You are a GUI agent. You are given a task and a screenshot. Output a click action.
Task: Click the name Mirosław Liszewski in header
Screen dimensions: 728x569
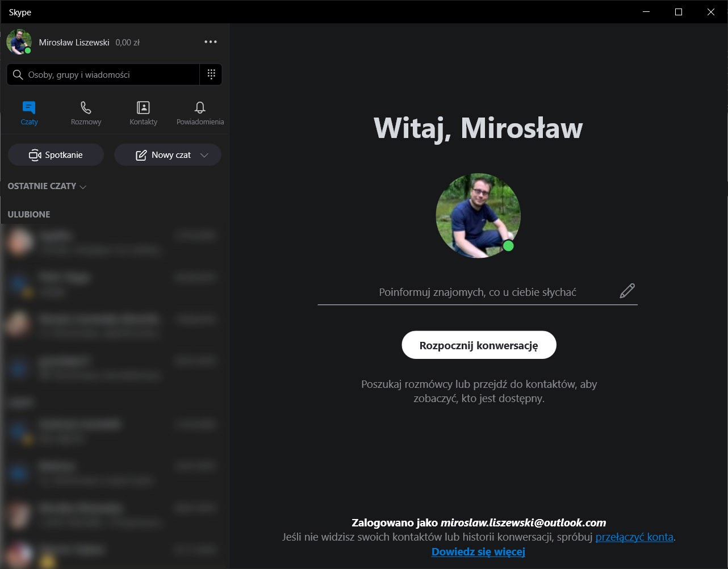click(x=74, y=43)
